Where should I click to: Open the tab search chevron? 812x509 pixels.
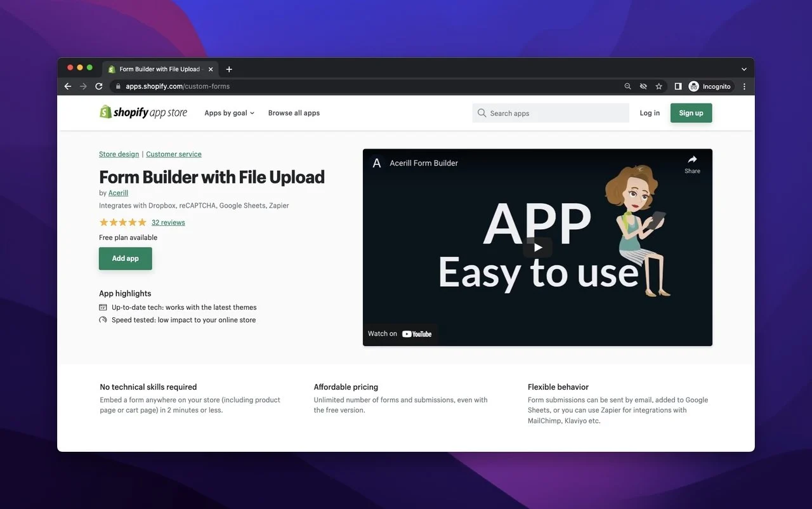744,69
